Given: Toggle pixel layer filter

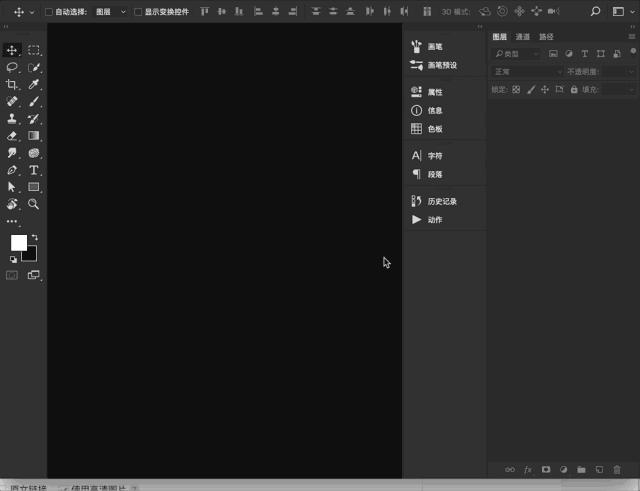Looking at the screenshot, I should tap(553, 54).
